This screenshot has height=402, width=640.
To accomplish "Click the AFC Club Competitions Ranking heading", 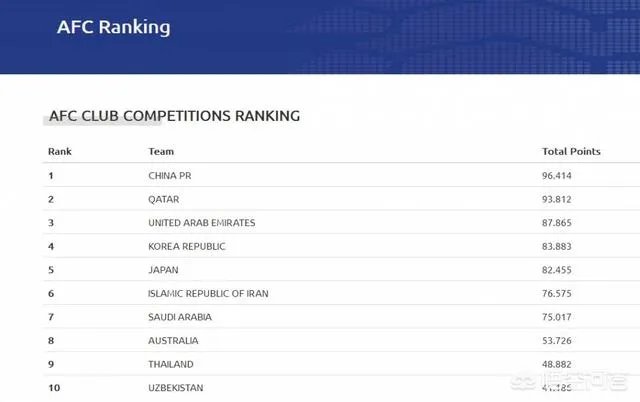I will [174, 116].
